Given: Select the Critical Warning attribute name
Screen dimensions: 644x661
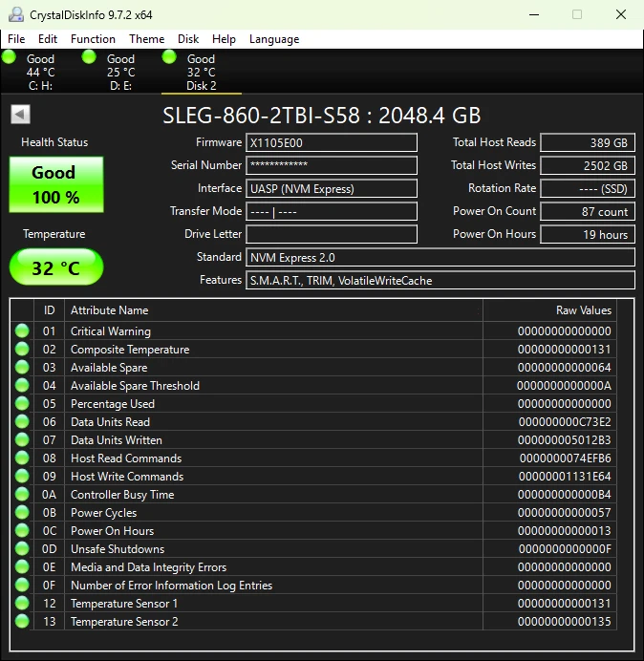Looking at the screenshot, I should [111, 331].
